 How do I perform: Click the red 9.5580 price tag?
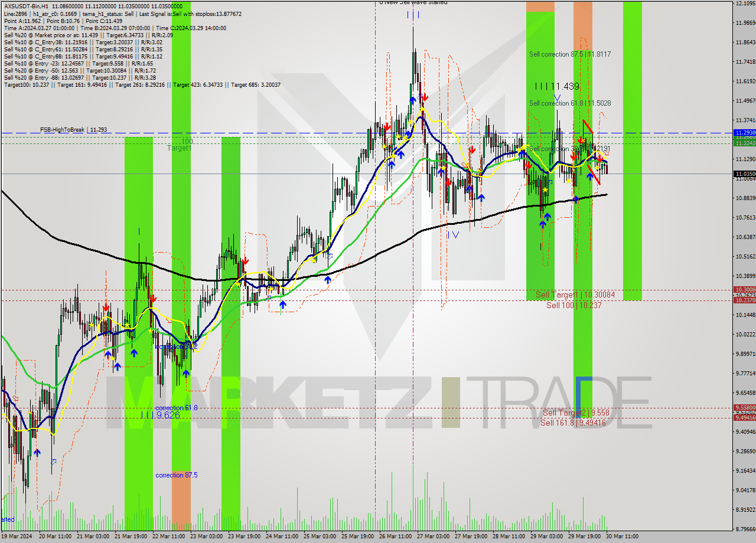pos(744,407)
